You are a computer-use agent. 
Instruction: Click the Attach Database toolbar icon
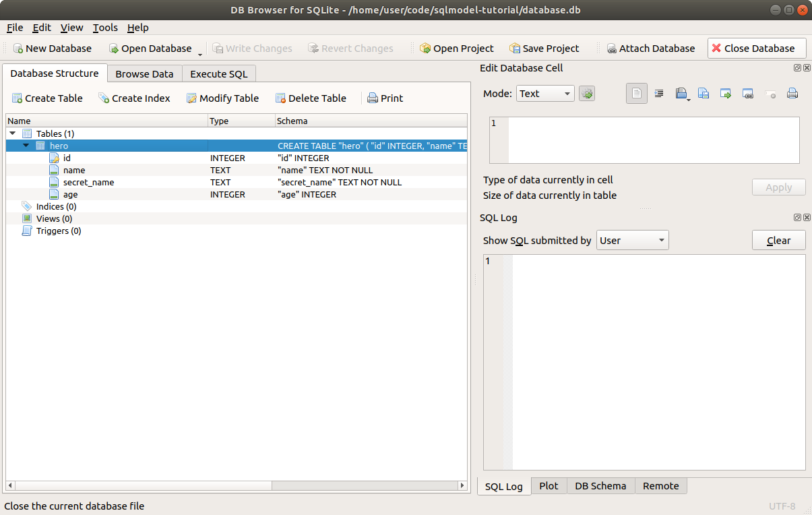[611, 49]
